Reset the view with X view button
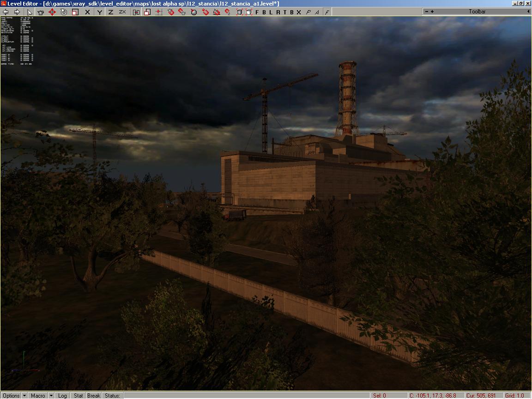 coord(299,12)
